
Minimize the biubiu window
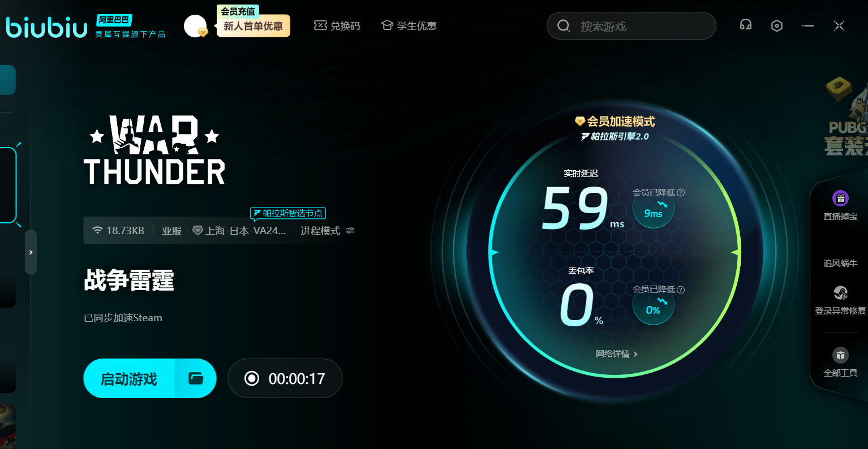[x=808, y=25]
